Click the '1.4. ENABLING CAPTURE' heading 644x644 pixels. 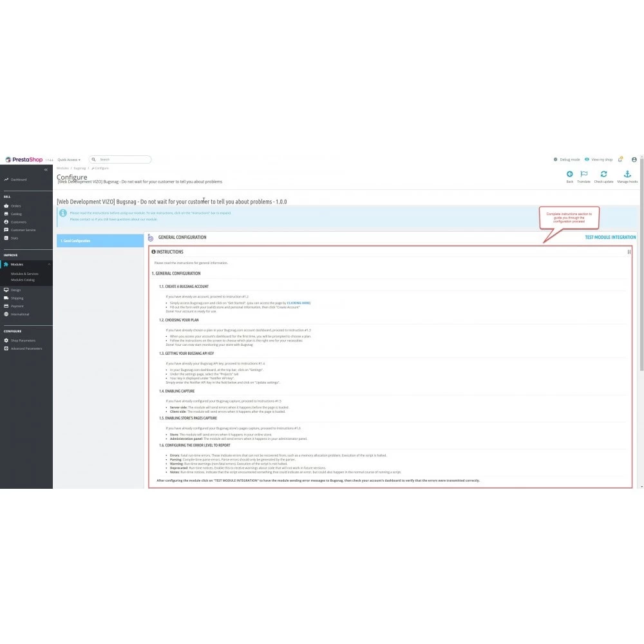[176, 391]
